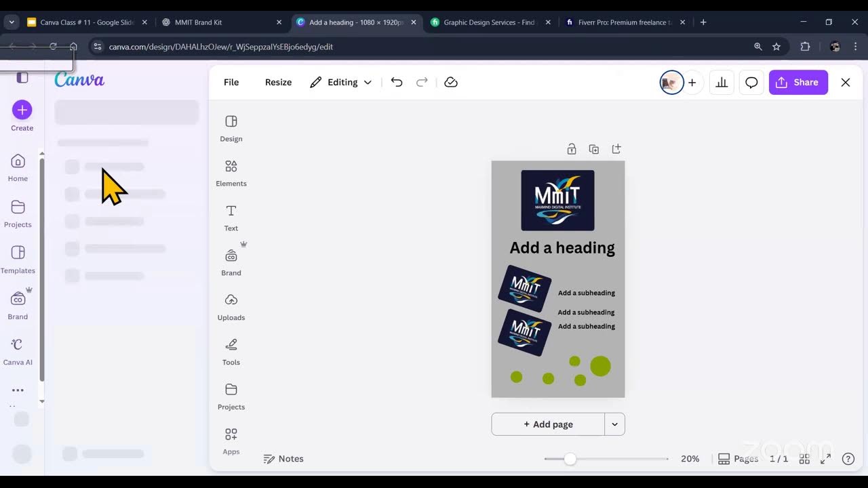Add a new page above canvas
This screenshot has width=868, height=488.
pos(616,149)
